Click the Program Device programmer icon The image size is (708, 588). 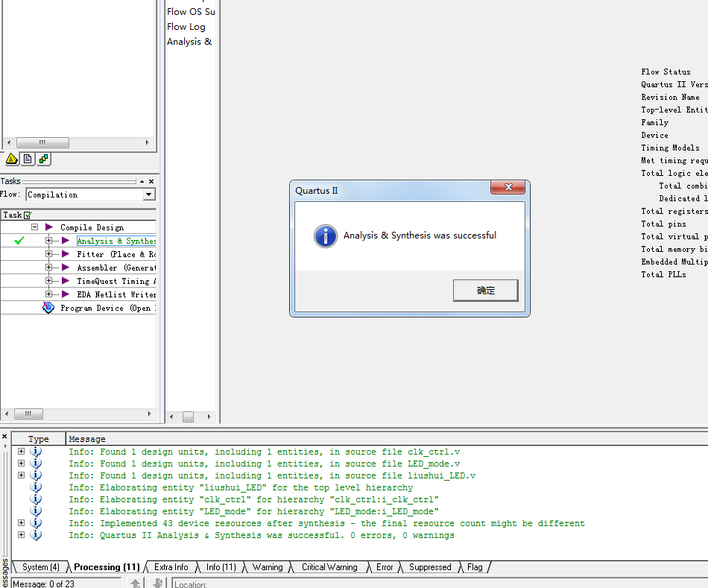tap(48, 308)
